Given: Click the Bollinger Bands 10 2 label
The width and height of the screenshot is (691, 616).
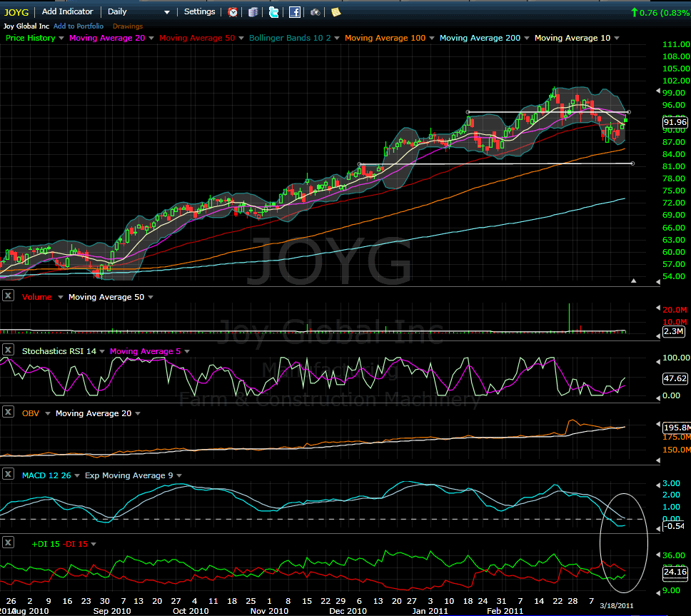Looking at the screenshot, I should (290, 38).
